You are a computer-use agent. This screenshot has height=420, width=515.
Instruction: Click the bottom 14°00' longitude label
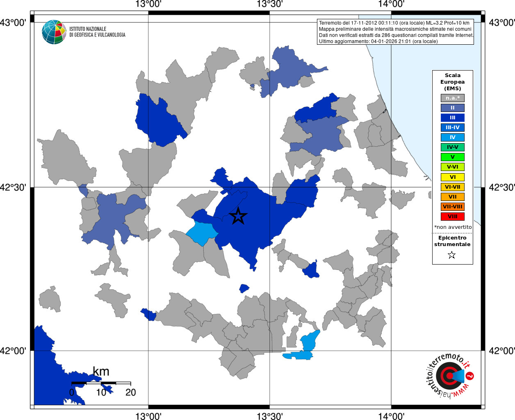[x=391, y=416]
